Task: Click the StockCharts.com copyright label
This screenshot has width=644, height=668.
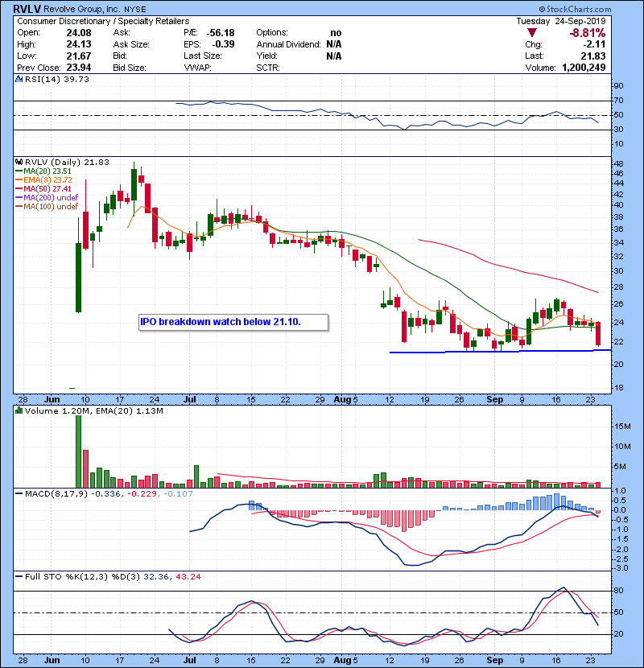Action: click(575, 9)
